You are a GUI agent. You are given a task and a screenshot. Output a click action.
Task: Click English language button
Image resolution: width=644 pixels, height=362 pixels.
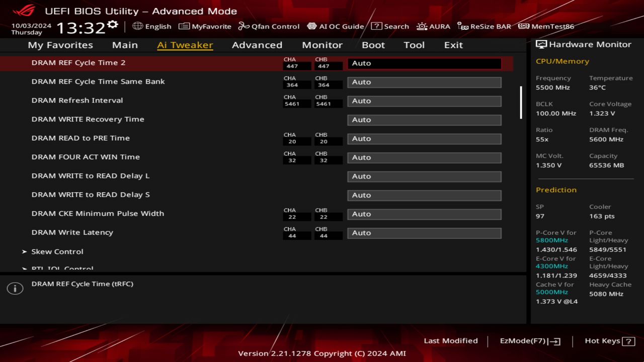click(x=152, y=26)
